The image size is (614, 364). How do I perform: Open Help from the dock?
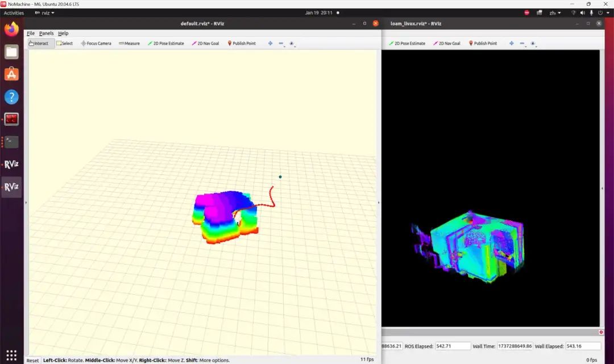(x=11, y=97)
